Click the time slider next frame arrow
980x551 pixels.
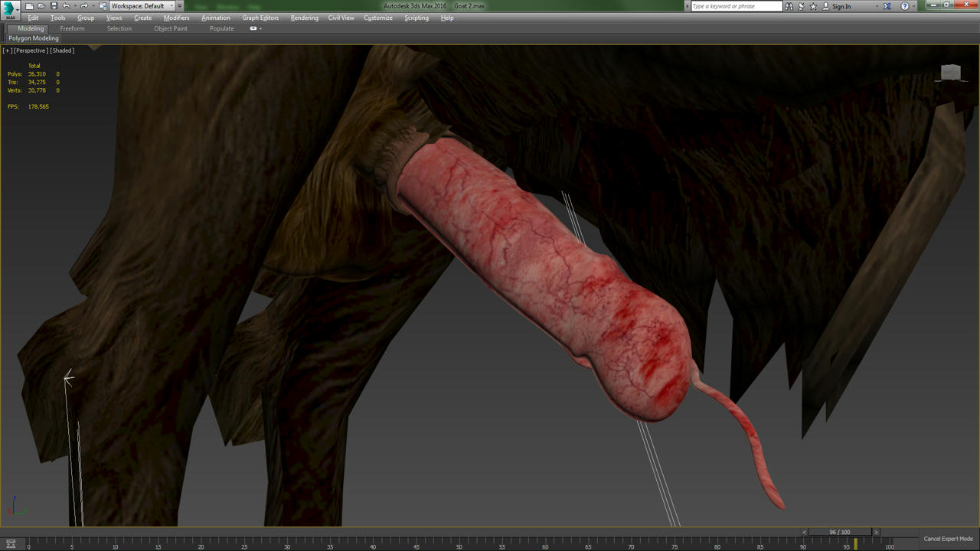tap(876, 532)
